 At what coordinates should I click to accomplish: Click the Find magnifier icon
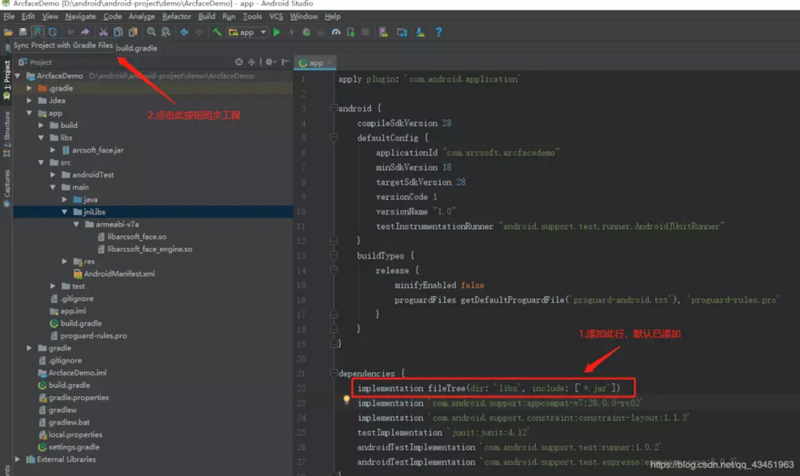coord(151,32)
